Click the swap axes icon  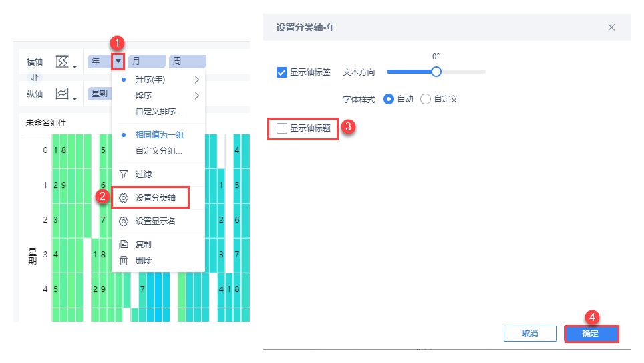tap(35, 78)
